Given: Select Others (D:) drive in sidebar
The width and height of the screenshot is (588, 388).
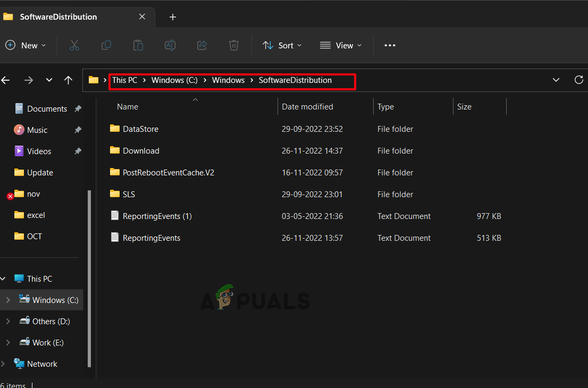Looking at the screenshot, I should click(51, 321).
